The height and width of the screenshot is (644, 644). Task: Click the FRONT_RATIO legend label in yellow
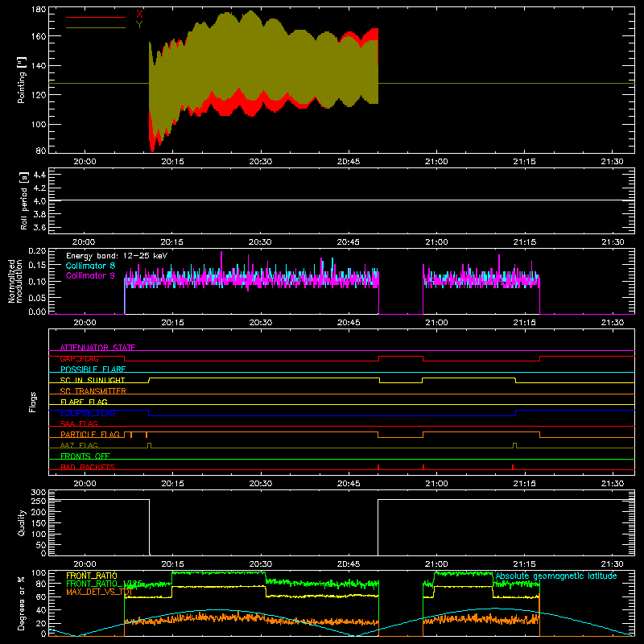tap(92, 576)
